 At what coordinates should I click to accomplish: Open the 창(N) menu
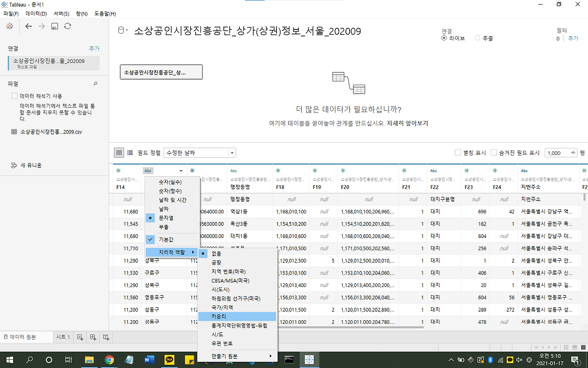coord(81,14)
